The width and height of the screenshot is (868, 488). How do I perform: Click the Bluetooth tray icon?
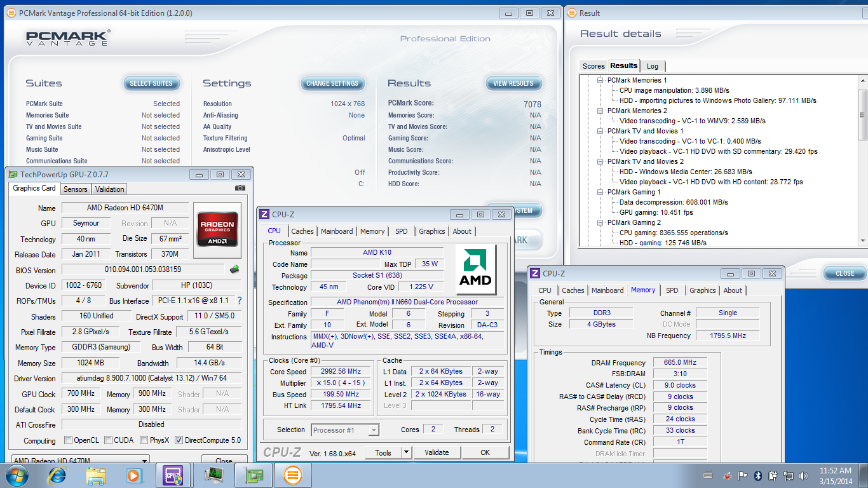point(758,475)
